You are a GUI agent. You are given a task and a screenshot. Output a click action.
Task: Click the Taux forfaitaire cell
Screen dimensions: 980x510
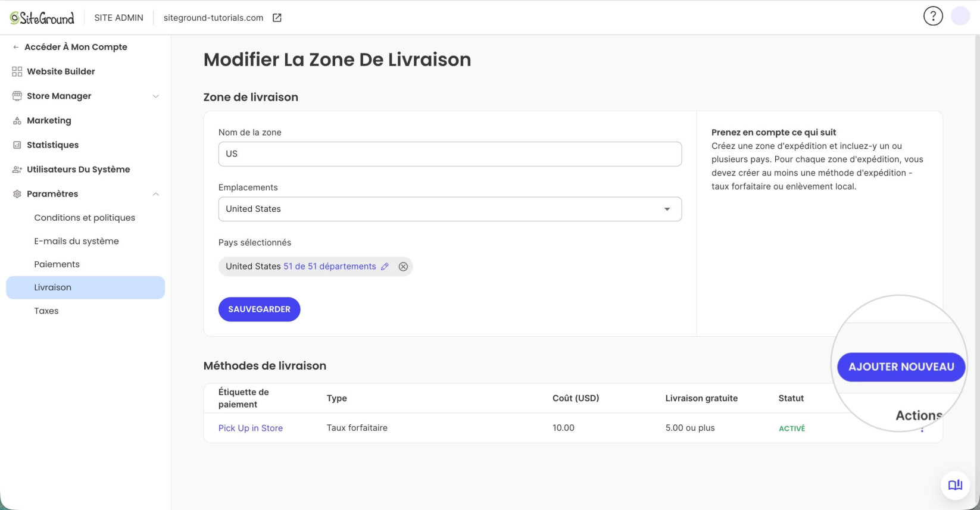coord(357,428)
